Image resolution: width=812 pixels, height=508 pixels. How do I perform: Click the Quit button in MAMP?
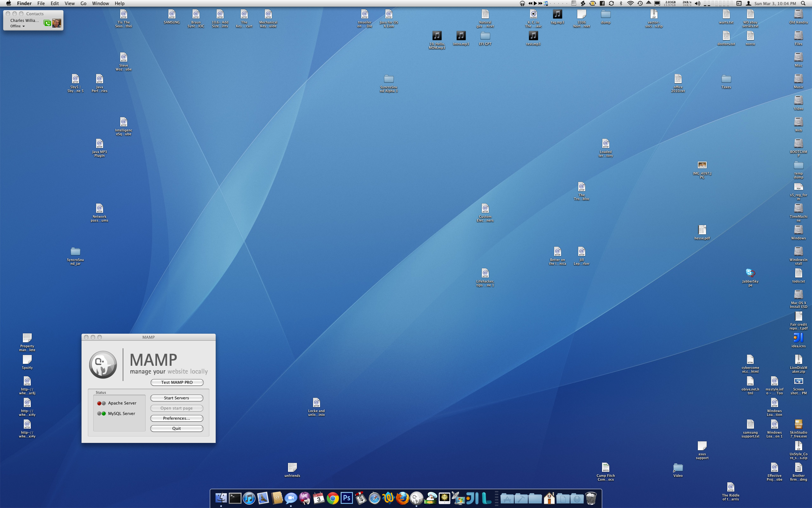tap(176, 428)
